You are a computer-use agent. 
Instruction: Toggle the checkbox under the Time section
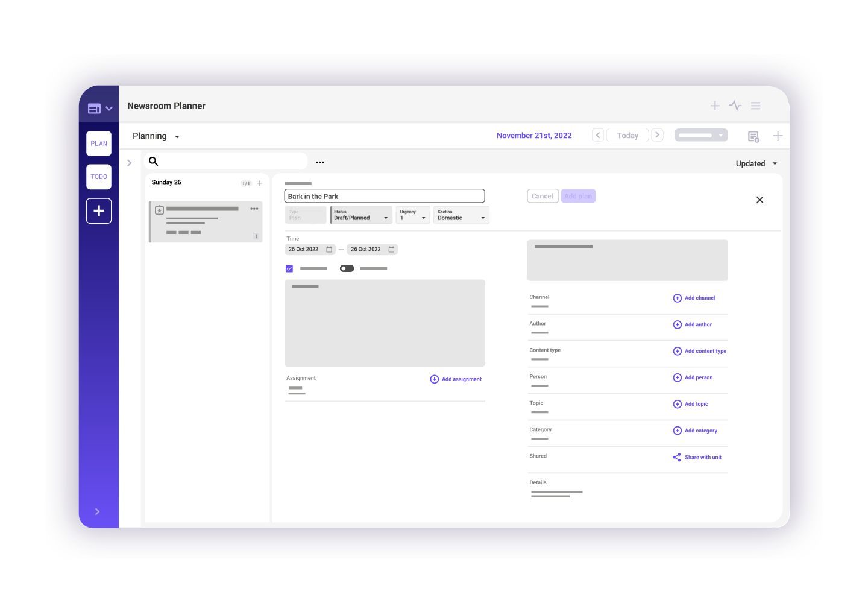(x=289, y=268)
